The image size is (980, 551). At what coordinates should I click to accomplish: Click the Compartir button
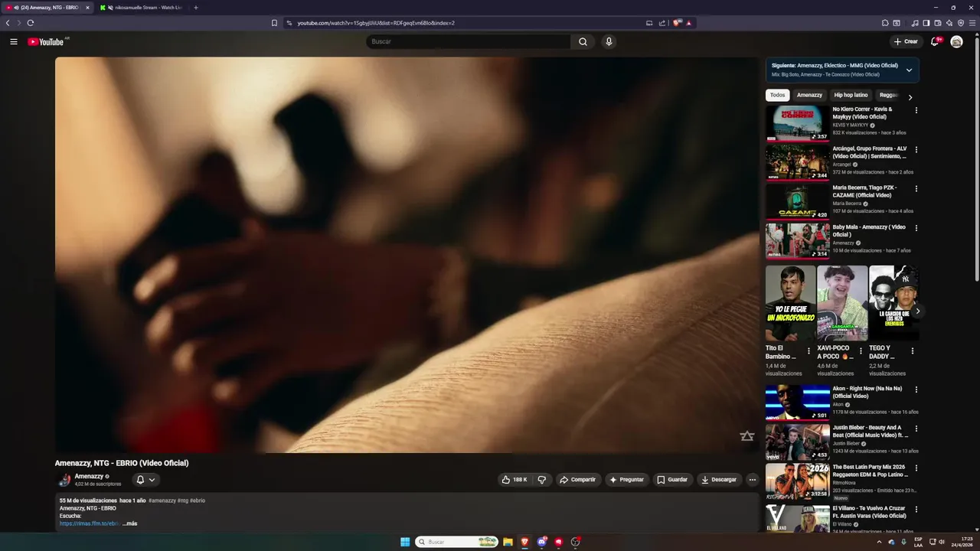(x=577, y=480)
